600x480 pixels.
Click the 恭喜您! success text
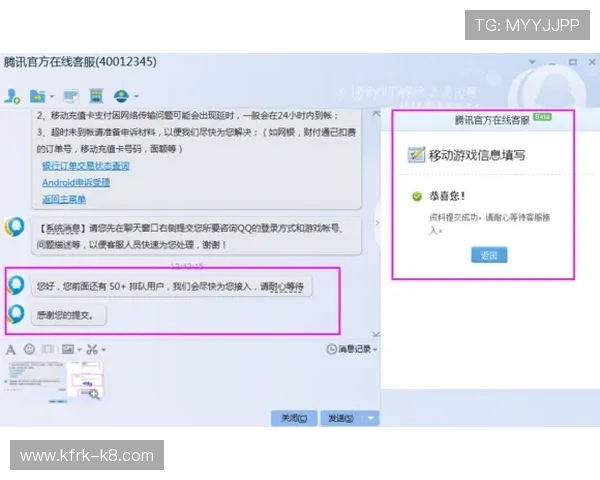[x=447, y=196]
